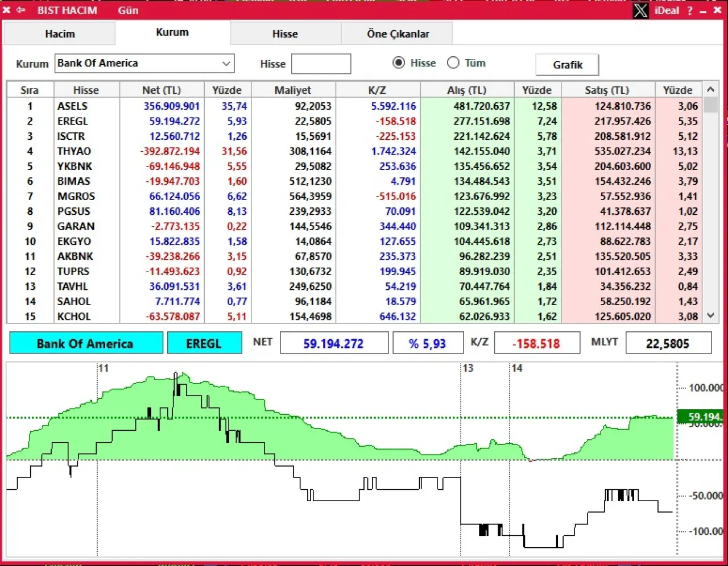Select the GARAN row

coord(355,226)
